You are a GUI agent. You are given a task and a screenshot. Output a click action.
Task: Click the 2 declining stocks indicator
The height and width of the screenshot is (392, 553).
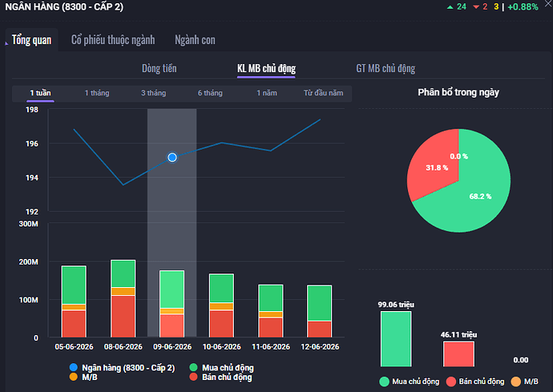480,6
